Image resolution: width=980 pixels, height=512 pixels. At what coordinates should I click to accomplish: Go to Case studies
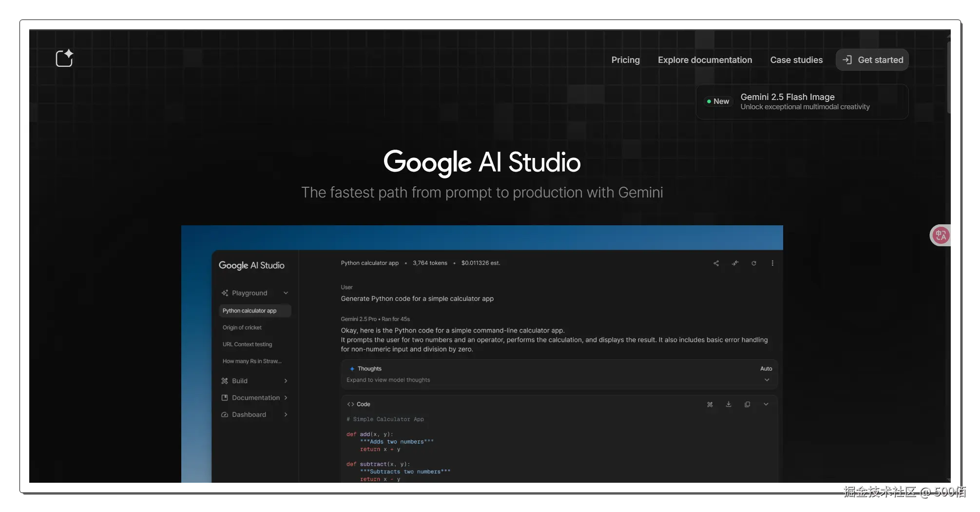[796, 60]
